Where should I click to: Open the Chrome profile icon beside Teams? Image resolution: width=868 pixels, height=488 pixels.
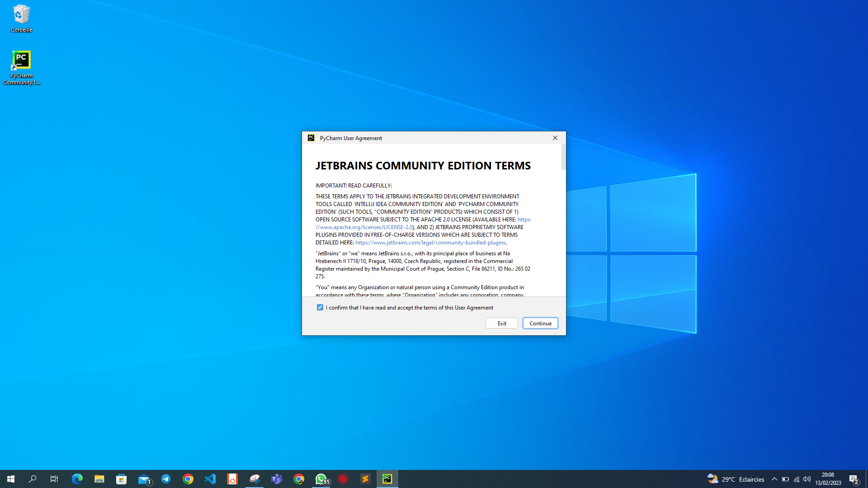(x=299, y=479)
